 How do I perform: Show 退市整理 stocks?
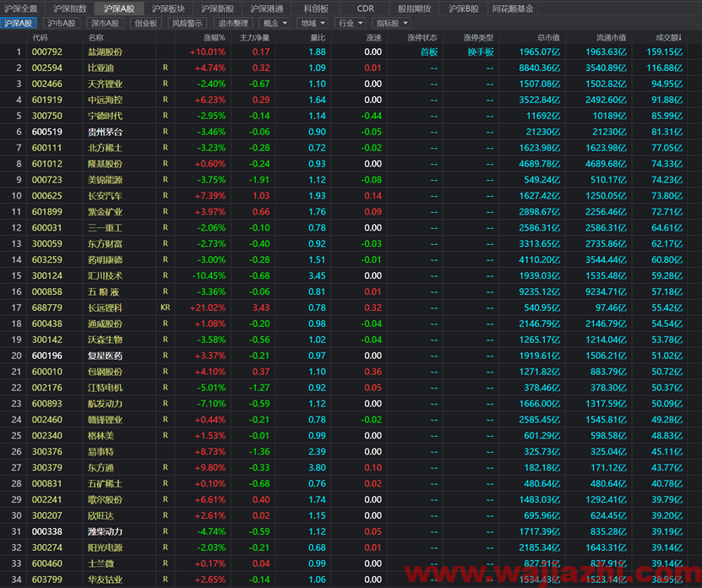pyautogui.click(x=232, y=24)
